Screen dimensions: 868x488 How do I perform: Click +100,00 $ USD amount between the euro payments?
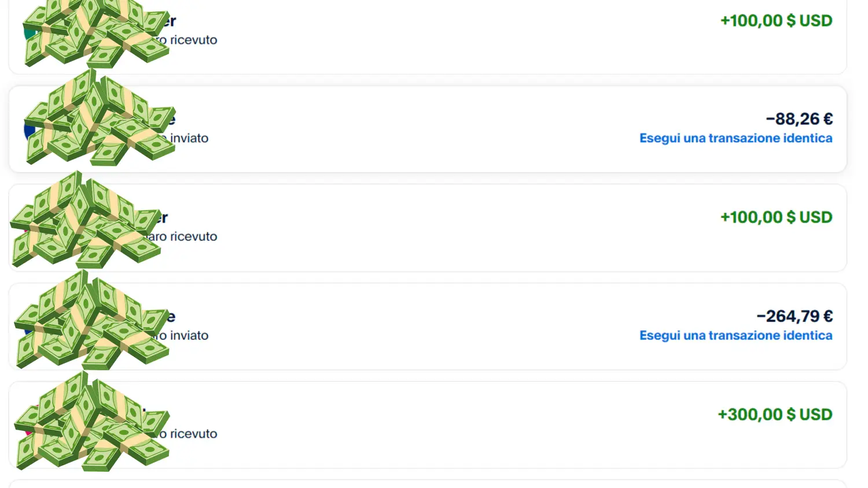776,217
